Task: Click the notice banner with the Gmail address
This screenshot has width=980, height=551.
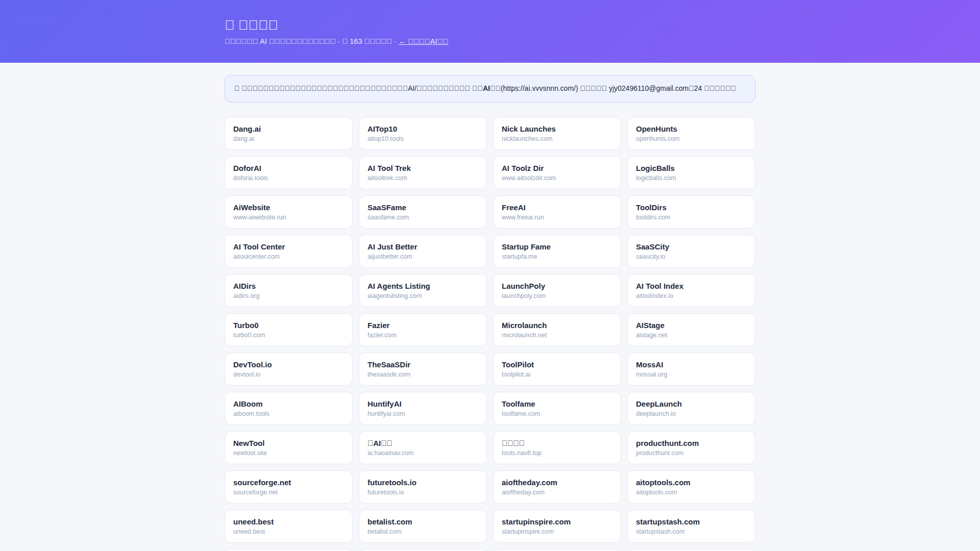Action: [x=490, y=89]
